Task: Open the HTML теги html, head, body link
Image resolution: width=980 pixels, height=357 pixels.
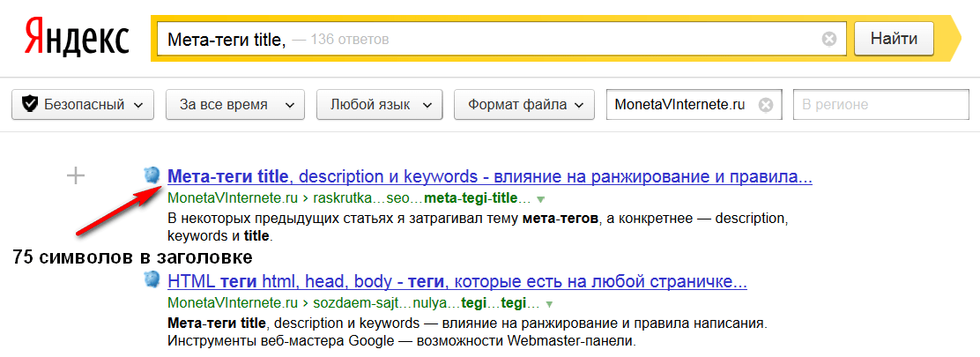Action: point(457,283)
